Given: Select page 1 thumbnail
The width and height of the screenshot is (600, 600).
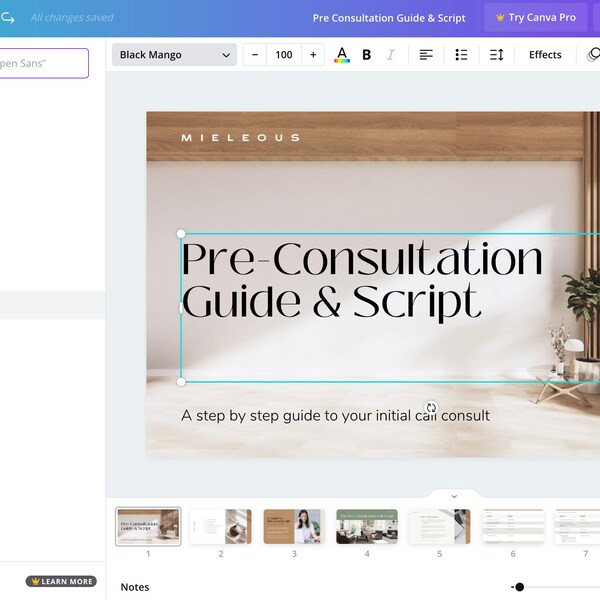Looking at the screenshot, I should pyautogui.click(x=148, y=527).
